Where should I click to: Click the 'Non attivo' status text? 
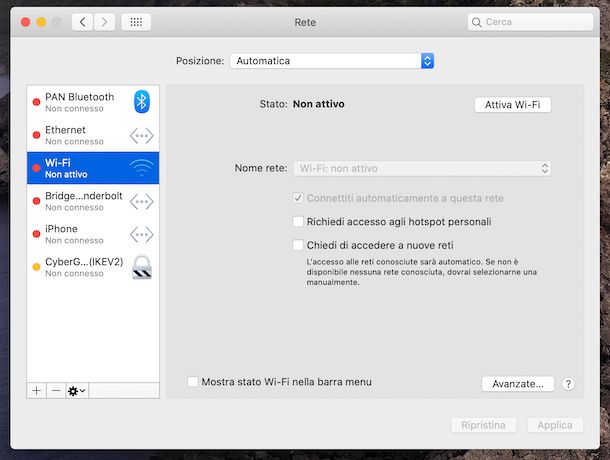click(x=319, y=104)
